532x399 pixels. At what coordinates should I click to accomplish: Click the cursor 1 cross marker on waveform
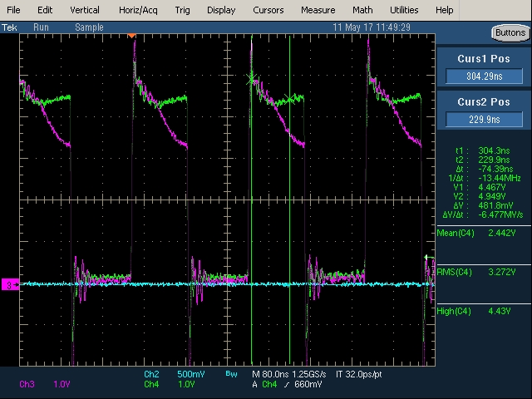point(251,80)
